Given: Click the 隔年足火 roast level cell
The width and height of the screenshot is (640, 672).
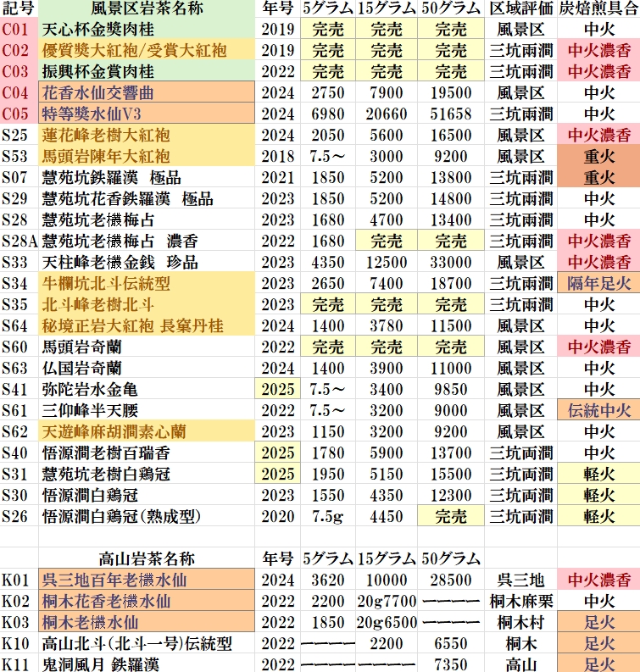Looking at the screenshot, I should click(598, 283).
